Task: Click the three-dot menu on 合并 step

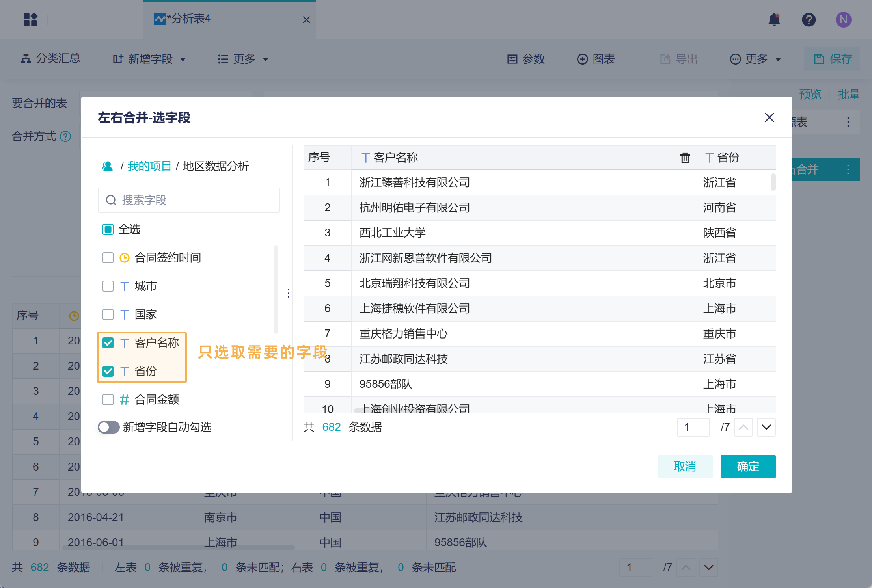Action: tap(848, 170)
